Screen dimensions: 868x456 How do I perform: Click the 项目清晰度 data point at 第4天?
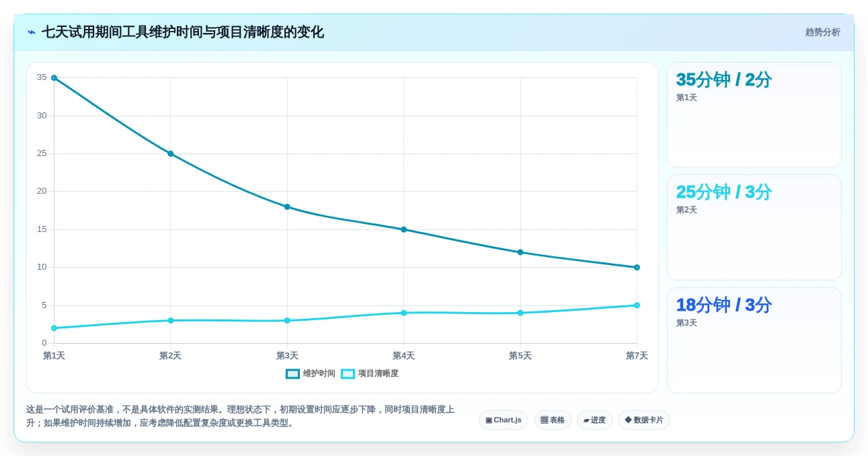click(x=403, y=313)
